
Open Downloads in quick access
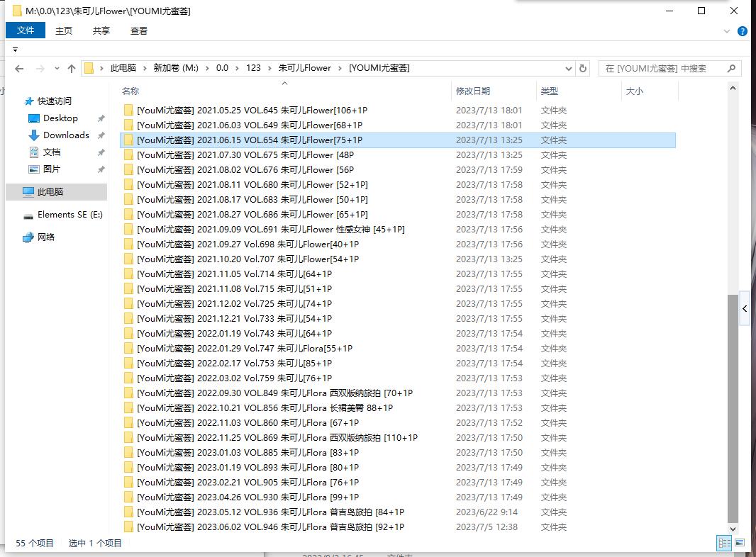coord(66,135)
